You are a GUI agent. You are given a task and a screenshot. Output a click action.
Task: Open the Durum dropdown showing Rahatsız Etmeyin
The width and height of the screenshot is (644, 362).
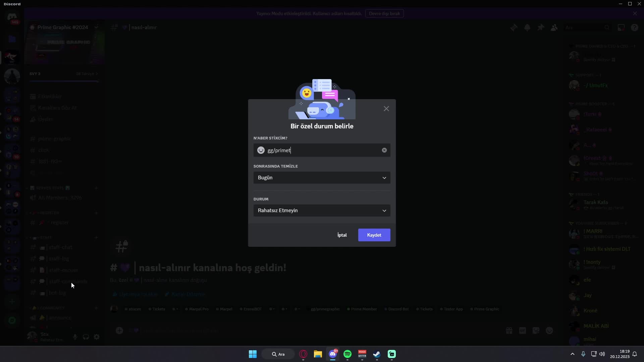click(322, 210)
